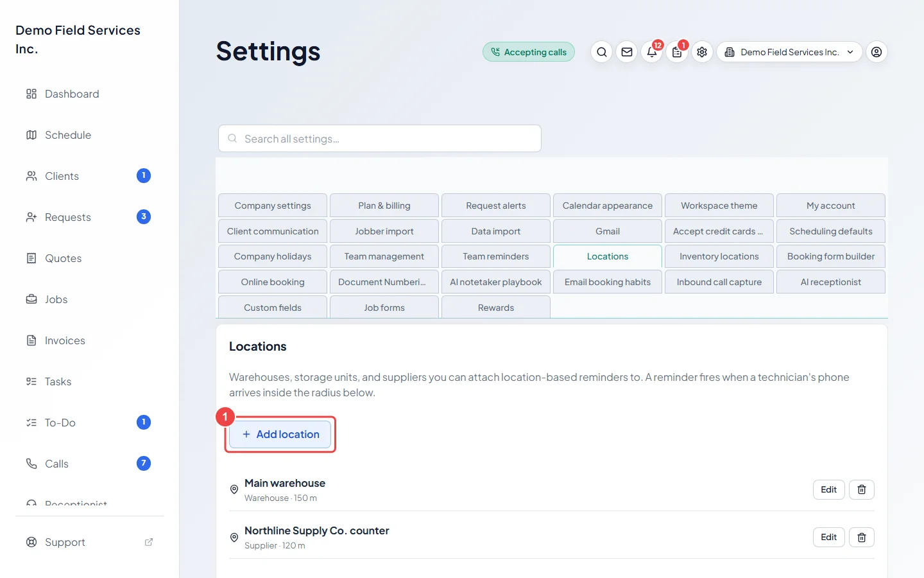
Task: Open the notifications bell with 12 badge
Action: coord(652,52)
